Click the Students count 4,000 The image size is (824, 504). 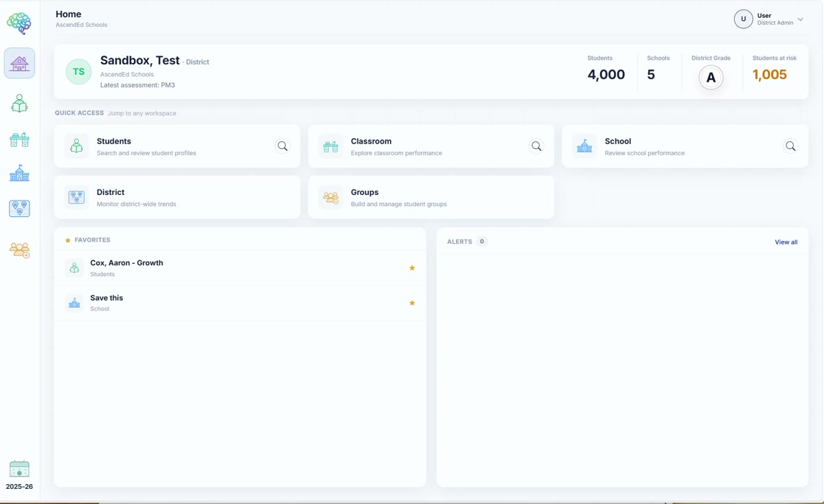pyautogui.click(x=606, y=75)
